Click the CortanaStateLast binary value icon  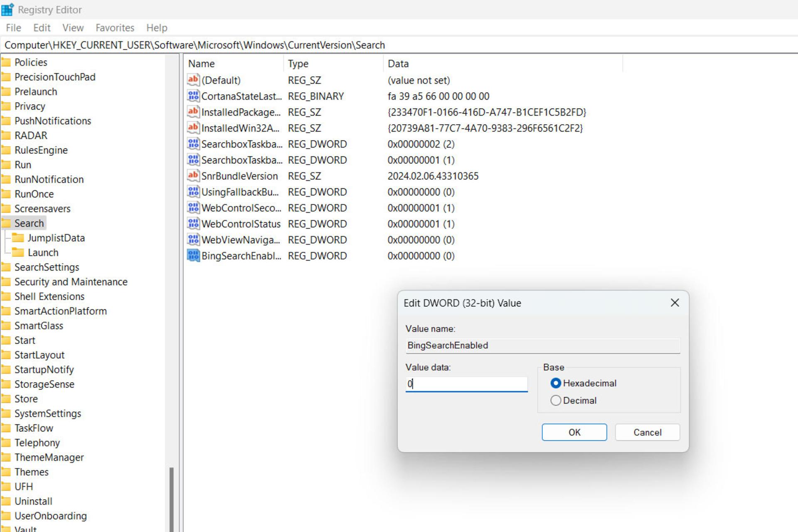(x=193, y=96)
